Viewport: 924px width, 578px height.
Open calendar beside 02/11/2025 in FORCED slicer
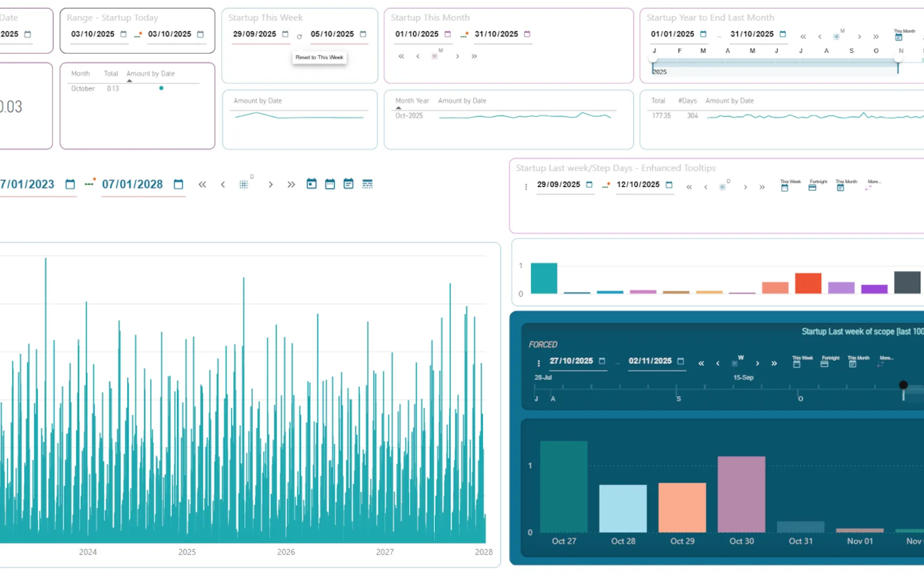click(680, 361)
